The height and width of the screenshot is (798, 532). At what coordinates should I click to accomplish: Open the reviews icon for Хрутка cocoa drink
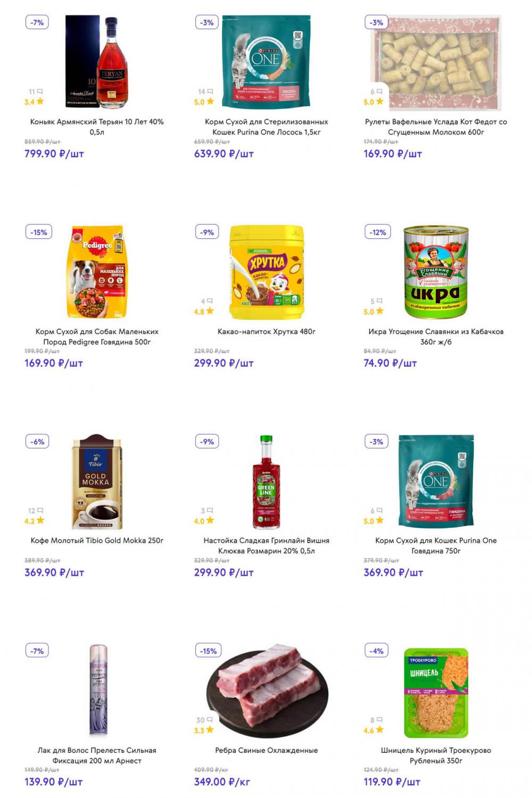pyautogui.click(x=210, y=301)
